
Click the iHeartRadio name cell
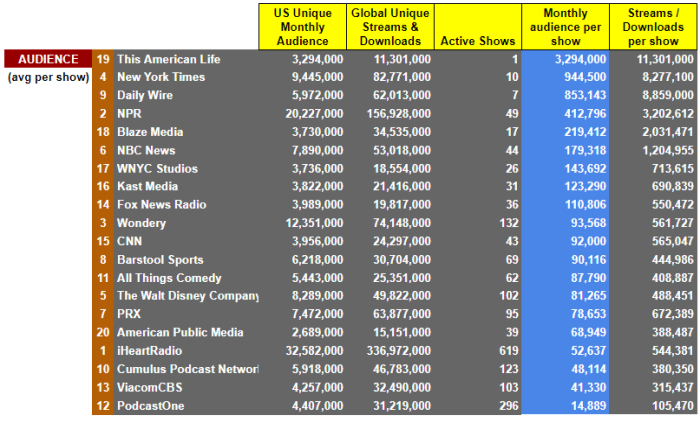(x=149, y=351)
